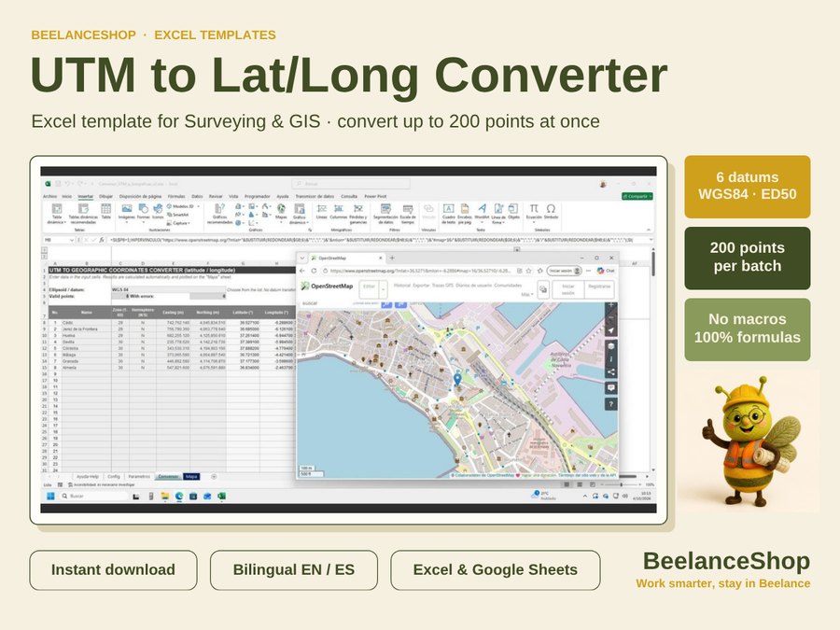Switch to the Fórmulas ribbon tab
The height and width of the screenshot is (630, 840).
[x=176, y=197]
